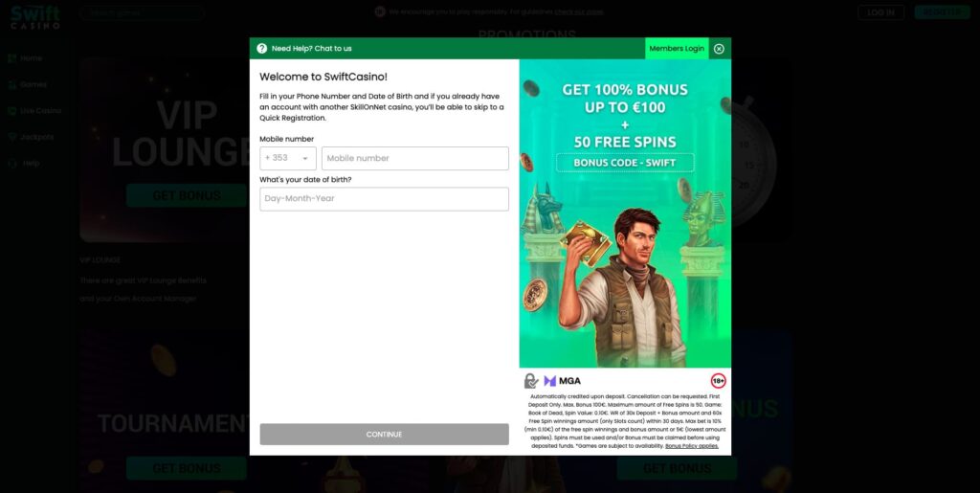
Task: Click the Jackpots sidebar icon
Action: tap(11, 137)
